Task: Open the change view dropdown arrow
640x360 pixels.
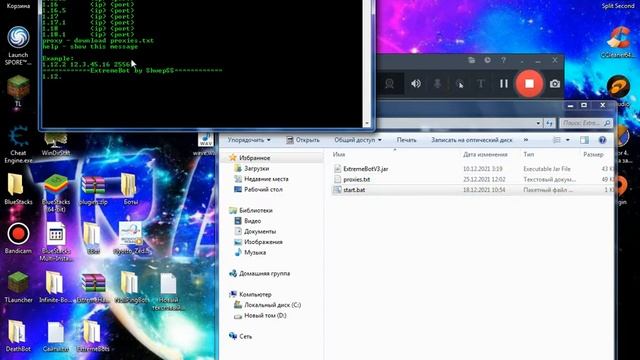Action: 567,140
